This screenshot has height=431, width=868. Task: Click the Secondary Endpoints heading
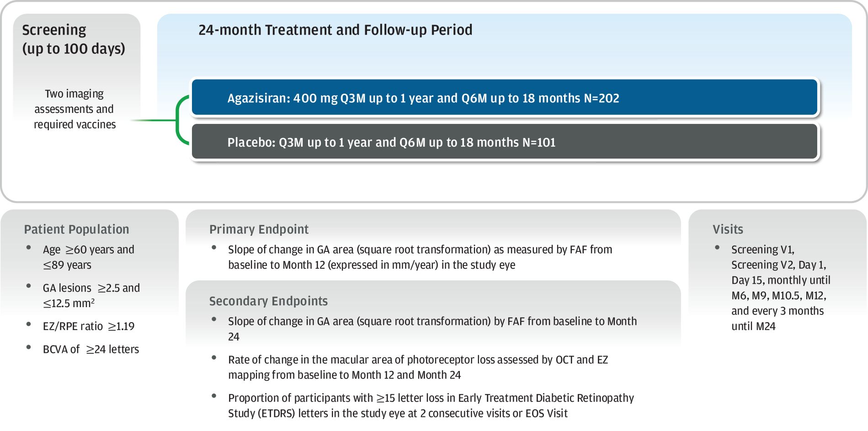(x=268, y=301)
